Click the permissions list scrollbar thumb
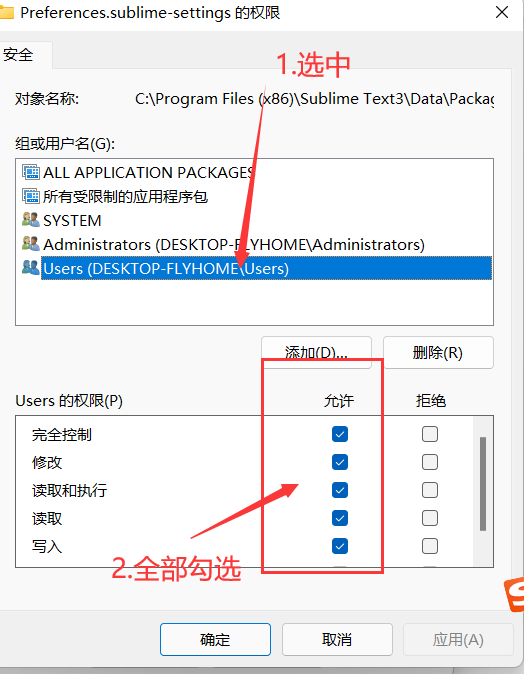524x674 pixels. tap(483, 484)
